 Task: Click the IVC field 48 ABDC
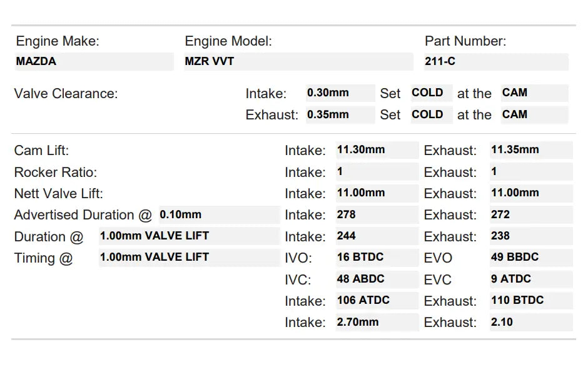[x=377, y=279]
